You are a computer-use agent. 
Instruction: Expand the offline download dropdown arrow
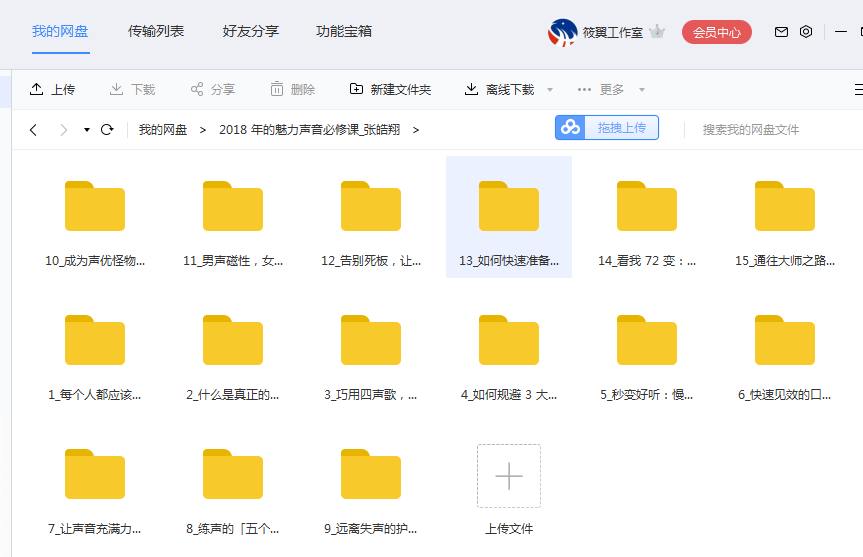tap(550, 90)
